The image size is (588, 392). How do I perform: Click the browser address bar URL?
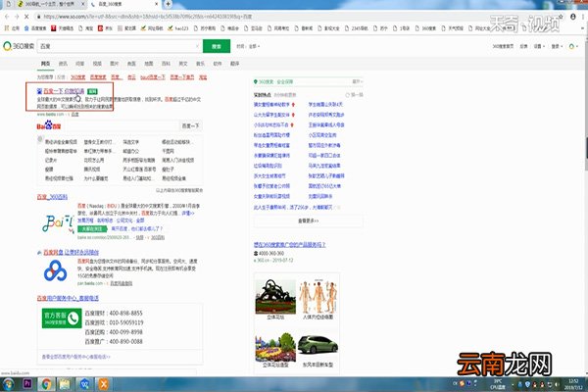(x=148, y=17)
